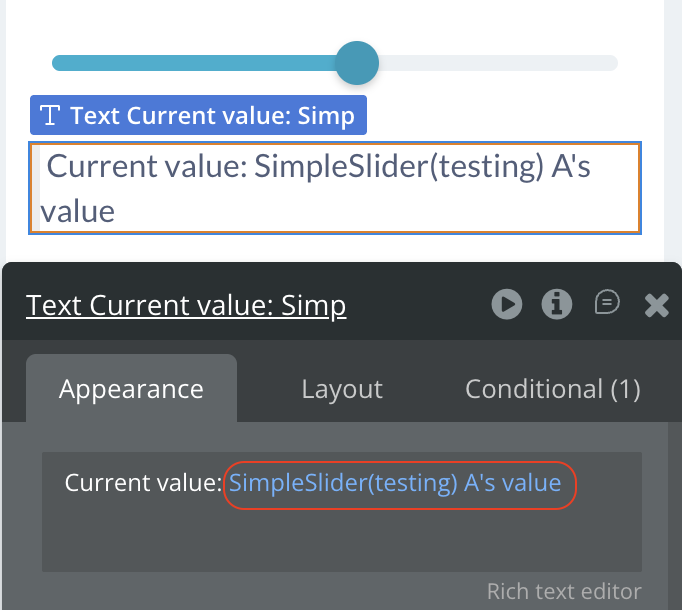Screen dimensions: 682x610
Task: Click the SimpleSlider(testing) A's value expression
Action: 395,484
